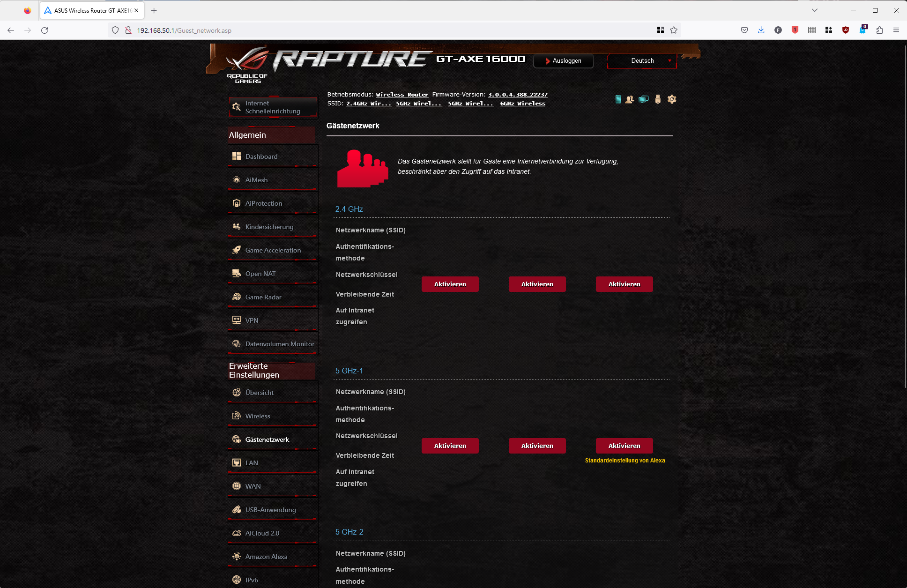The height and width of the screenshot is (588, 907).
Task: Go to Game Acceleration in sidebar
Action: (x=273, y=250)
